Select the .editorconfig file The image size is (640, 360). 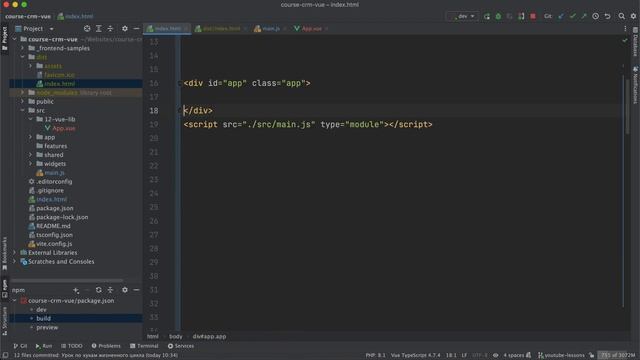pos(54,182)
